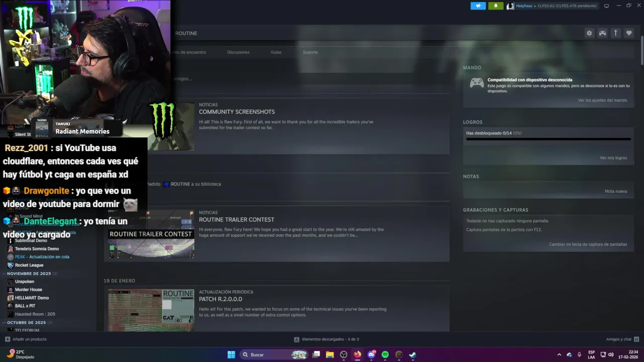Switch to Big Picture mode icon

tap(606, 6)
